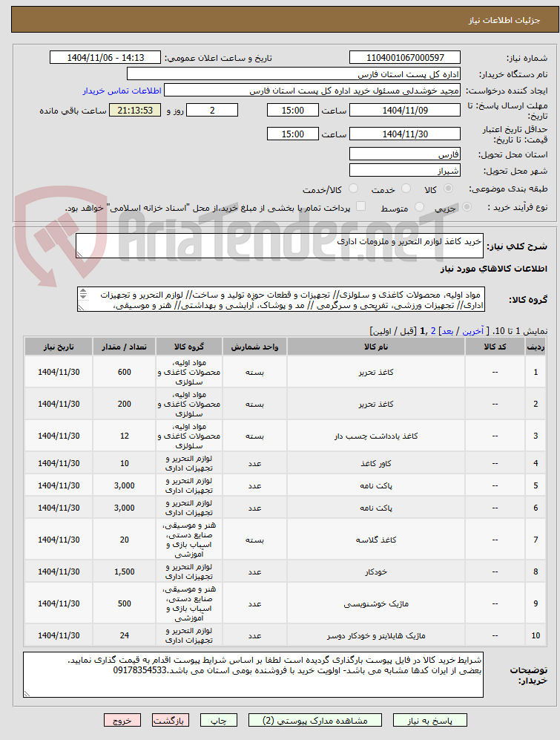The image size is (560, 740).
Task: Select کاغذ گلاسه item name
Action: click(x=376, y=540)
